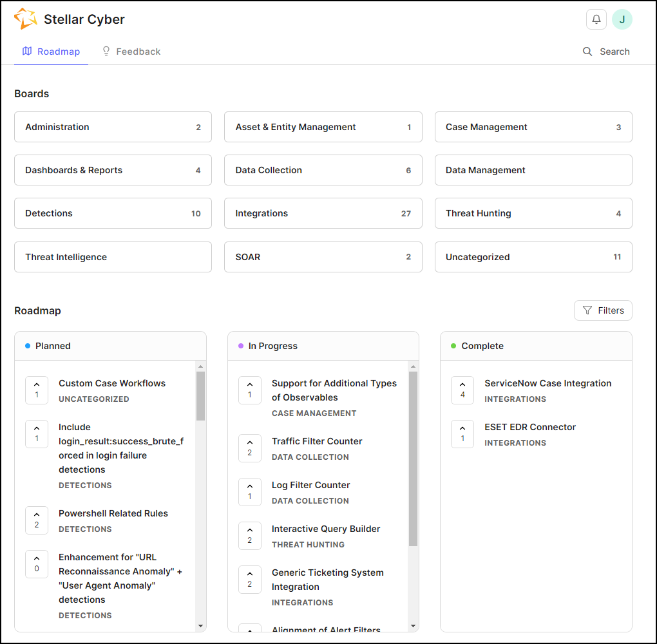Open the Data Collection board
The height and width of the screenshot is (644, 657).
tap(323, 170)
